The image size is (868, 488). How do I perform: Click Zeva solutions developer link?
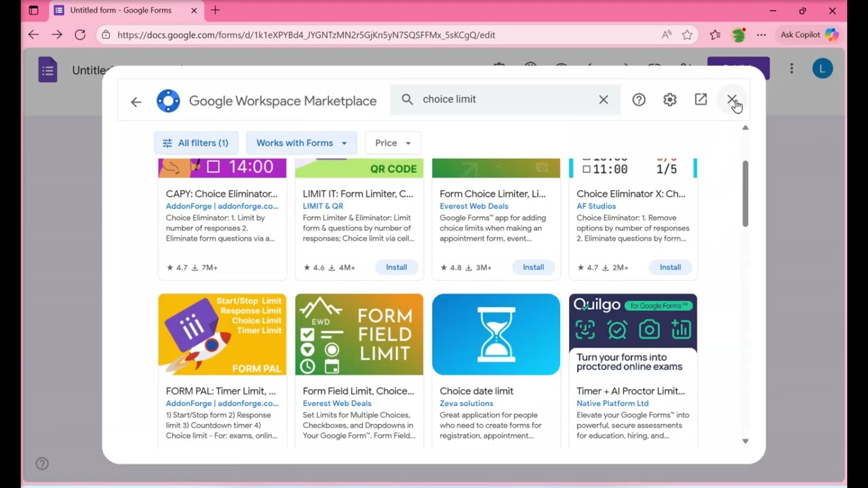467,403
